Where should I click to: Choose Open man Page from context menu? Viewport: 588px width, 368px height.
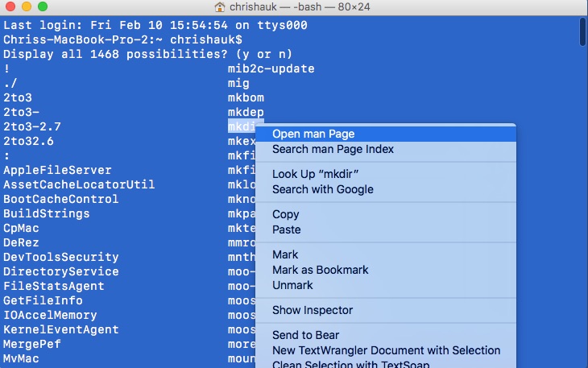coord(313,134)
